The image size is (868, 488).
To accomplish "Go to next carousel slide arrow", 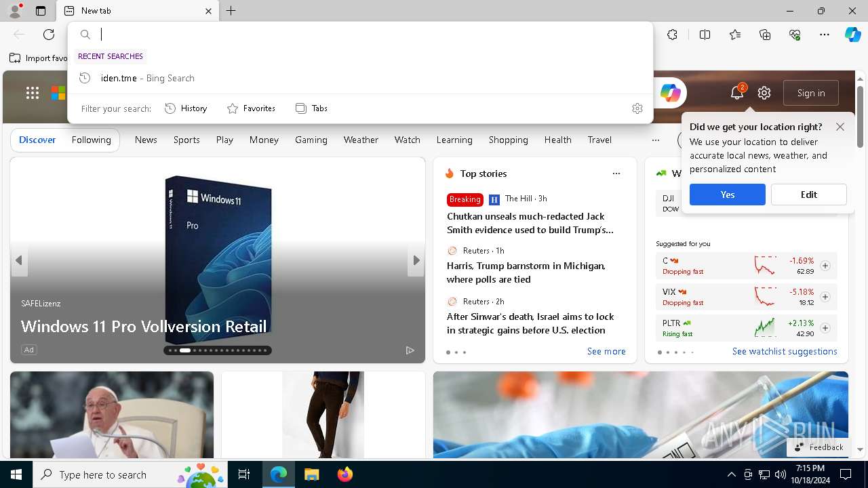I will [416, 260].
